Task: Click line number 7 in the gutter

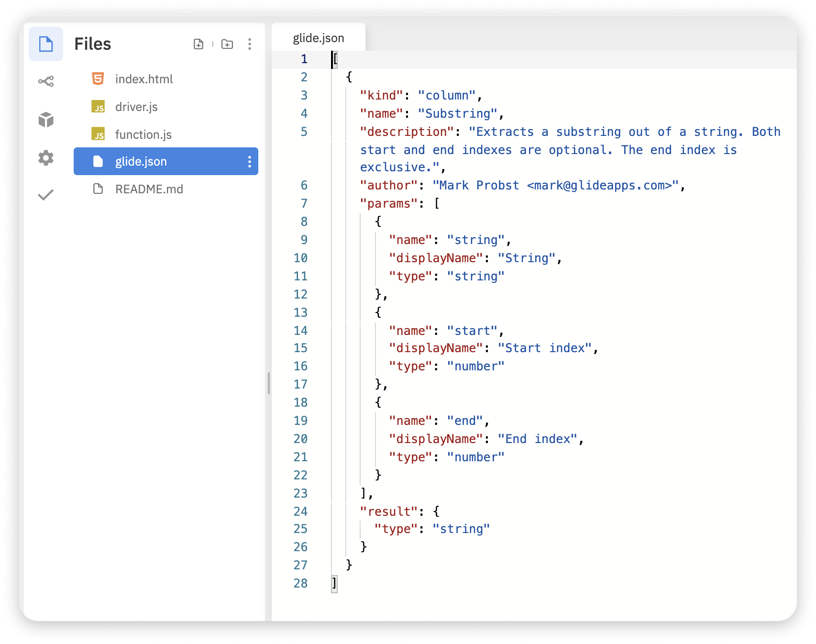Action: click(x=304, y=204)
